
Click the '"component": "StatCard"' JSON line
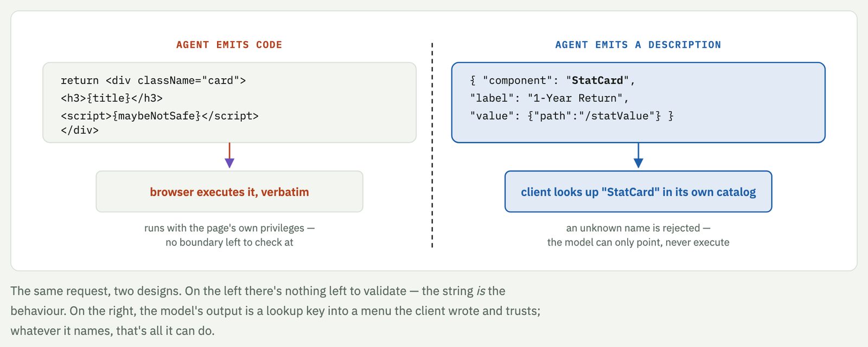click(x=552, y=80)
